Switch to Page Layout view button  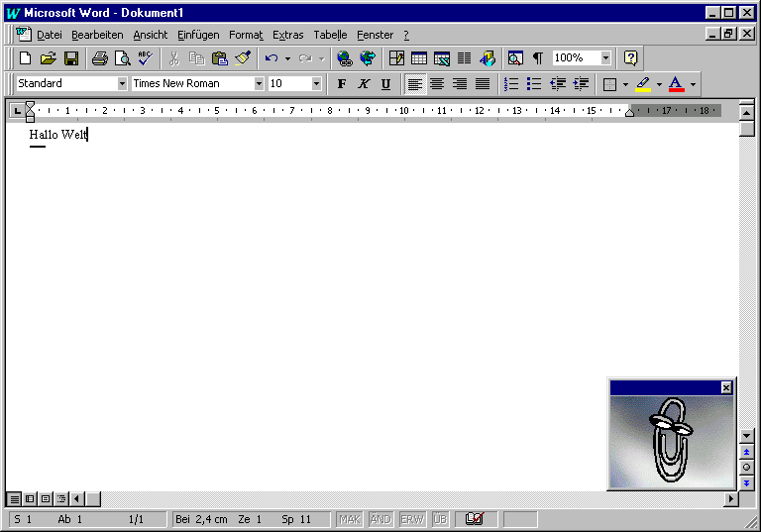pos(46,498)
